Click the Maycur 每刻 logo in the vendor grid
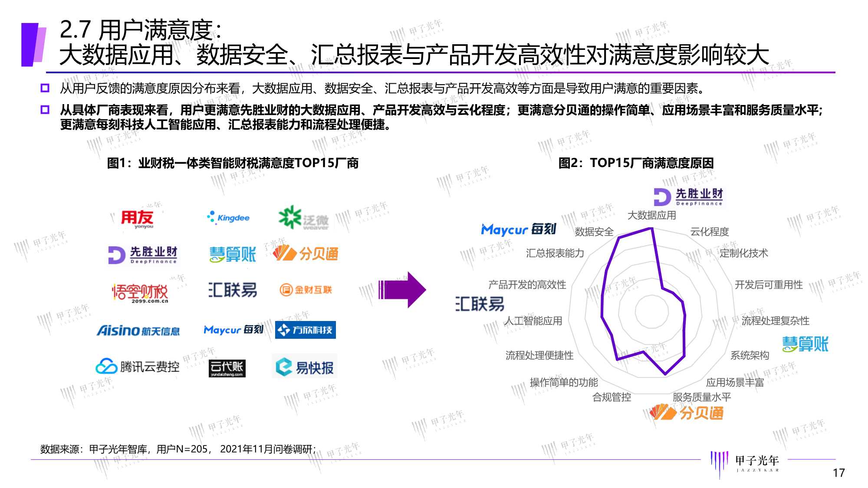 click(233, 330)
